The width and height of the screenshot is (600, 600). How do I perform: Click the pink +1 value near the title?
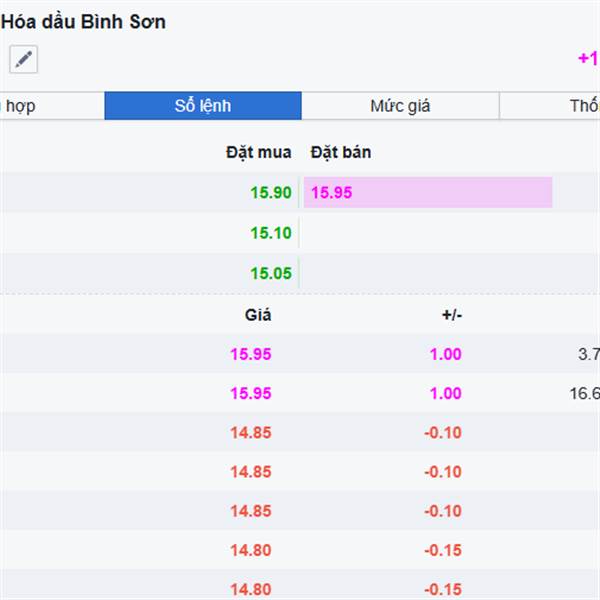tap(588, 59)
